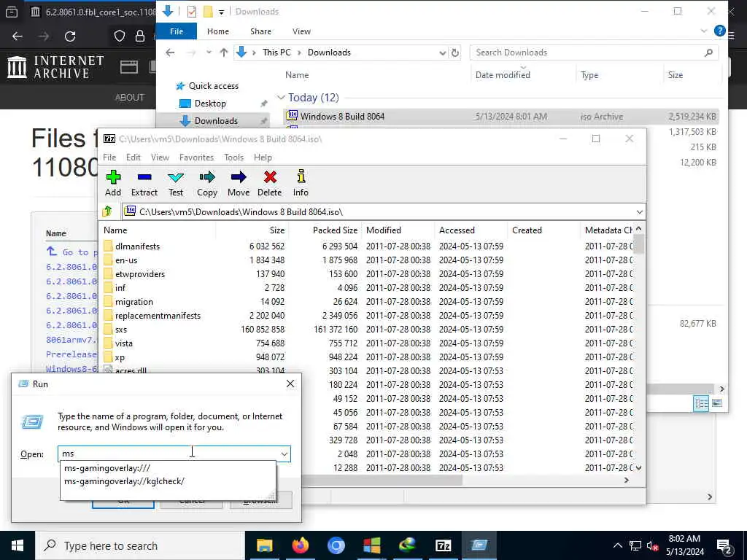Open the Explorer File tab
The height and width of the screenshot is (560, 747).
(177, 31)
